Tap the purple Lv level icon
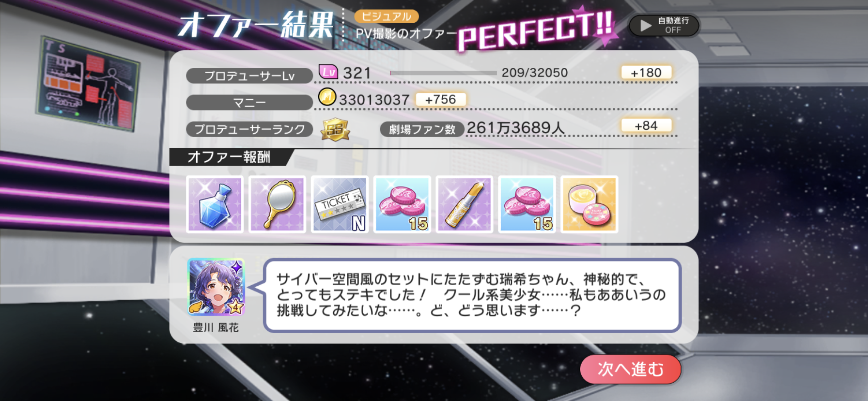 pyautogui.click(x=328, y=72)
